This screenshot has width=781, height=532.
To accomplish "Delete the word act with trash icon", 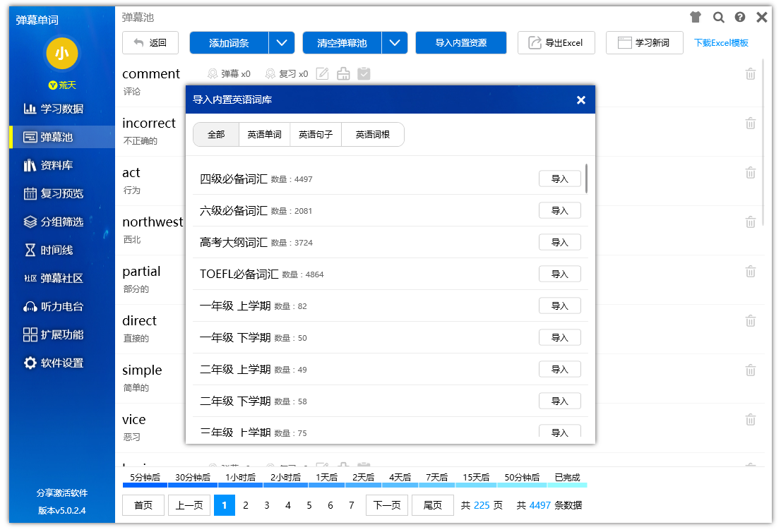I will coord(751,172).
